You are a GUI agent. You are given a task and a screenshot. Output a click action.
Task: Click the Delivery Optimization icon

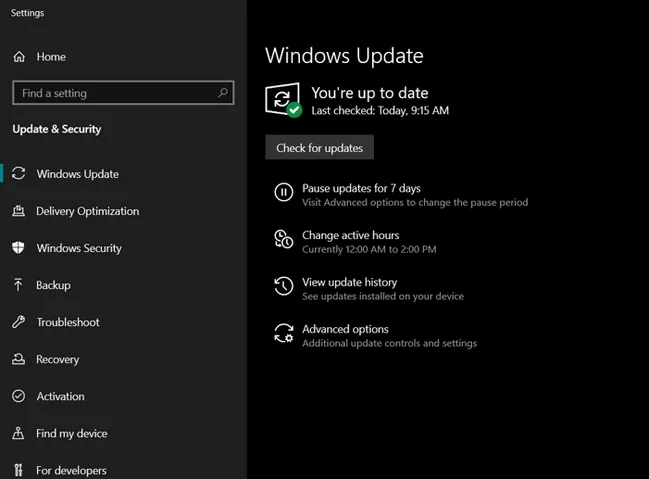click(x=18, y=211)
